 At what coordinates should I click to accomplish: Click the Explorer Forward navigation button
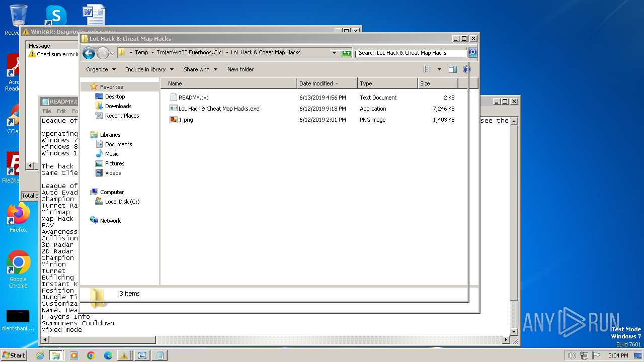tap(103, 53)
